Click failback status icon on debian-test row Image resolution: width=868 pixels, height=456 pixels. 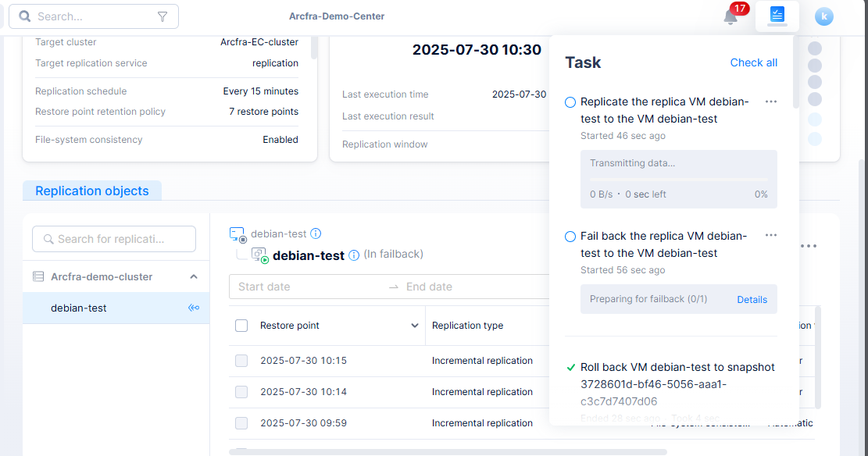point(194,308)
